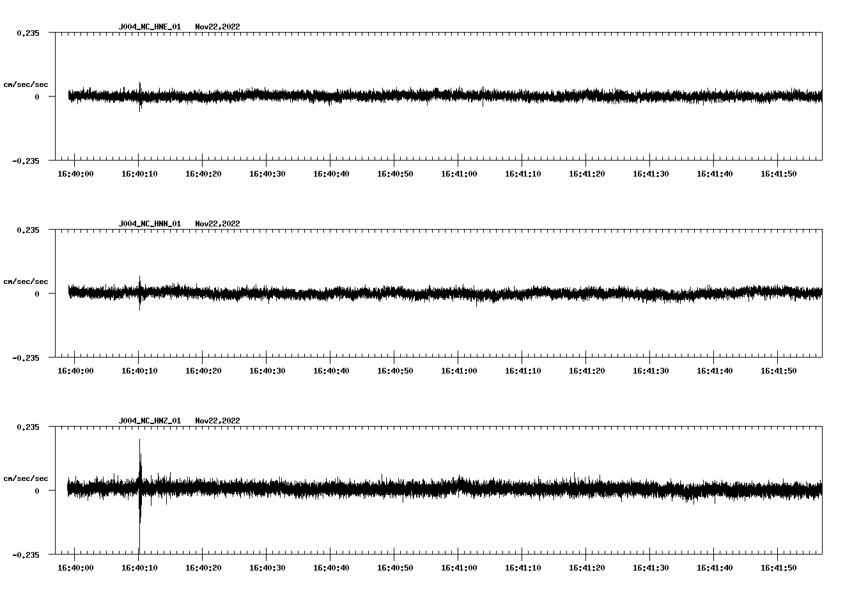Click 16:41:20 label under the HNZ plot
The width and height of the screenshot is (868, 591).
587,568
